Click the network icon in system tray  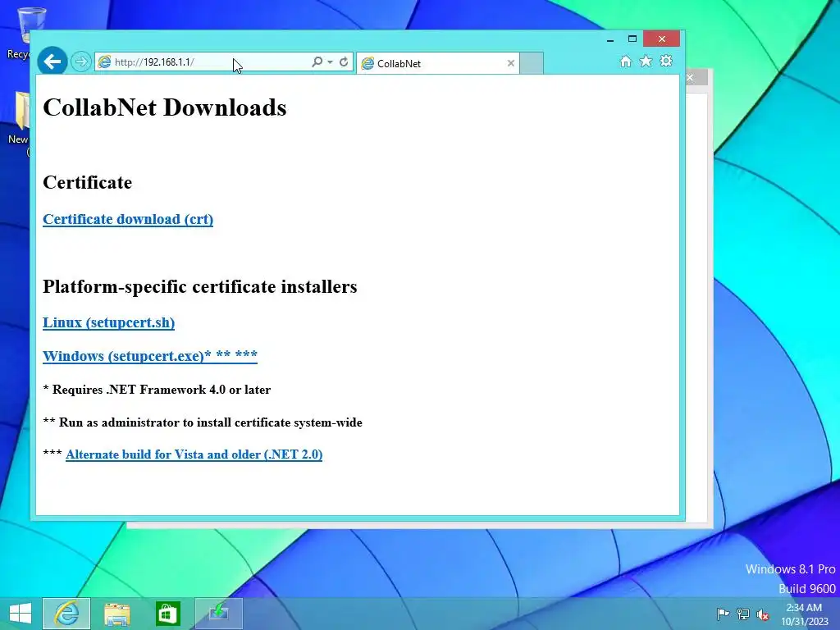[743, 614]
